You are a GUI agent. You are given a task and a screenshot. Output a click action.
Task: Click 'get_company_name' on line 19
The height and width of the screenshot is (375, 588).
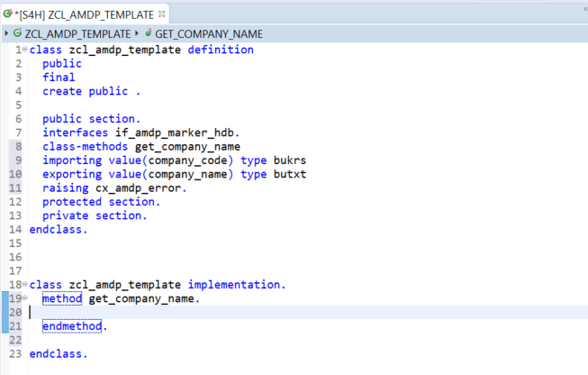coord(141,298)
